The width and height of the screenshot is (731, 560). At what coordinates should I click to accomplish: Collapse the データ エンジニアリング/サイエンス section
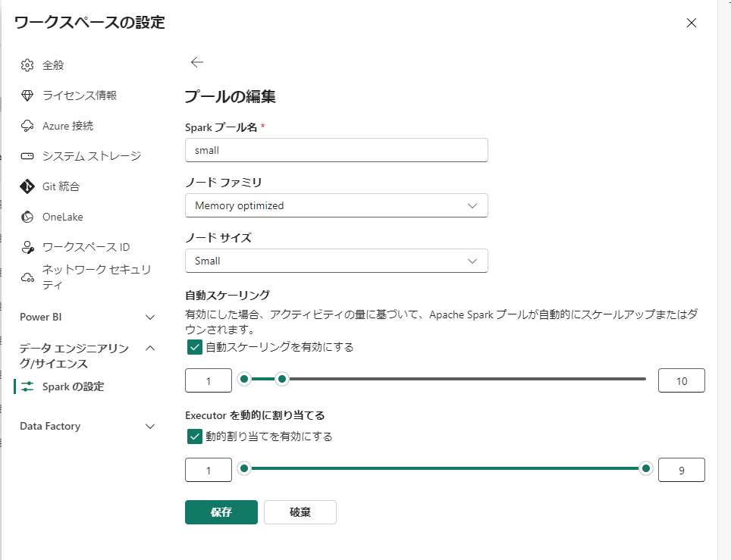(150, 349)
